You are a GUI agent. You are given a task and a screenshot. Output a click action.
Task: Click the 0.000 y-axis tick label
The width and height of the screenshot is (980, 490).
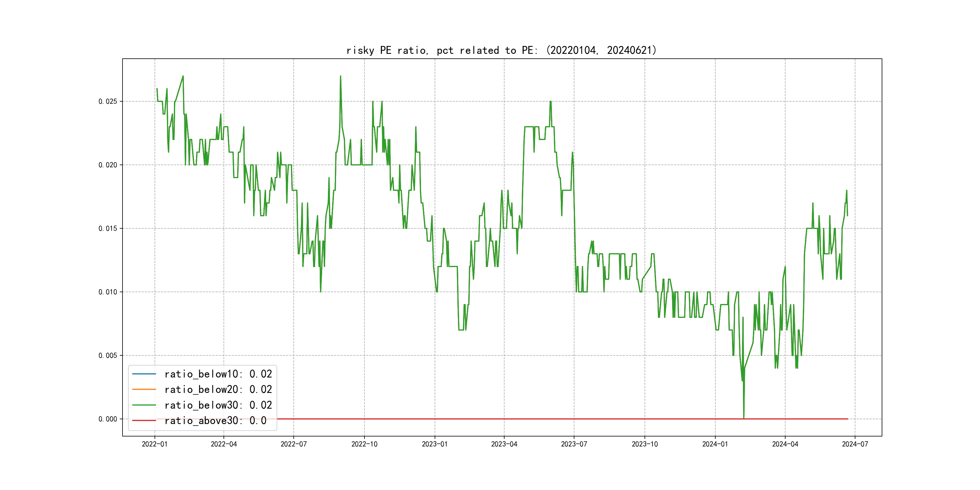(x=108, y=419)
